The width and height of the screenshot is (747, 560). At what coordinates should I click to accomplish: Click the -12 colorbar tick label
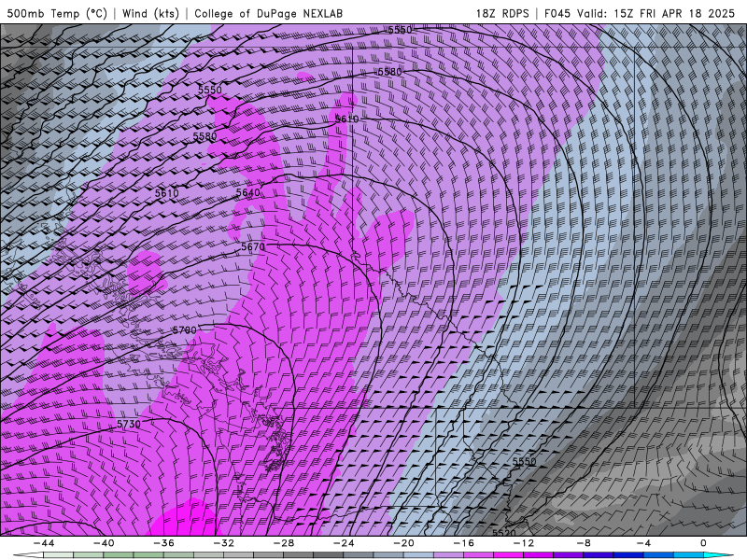pyautogui.click(x=524, y=543)
